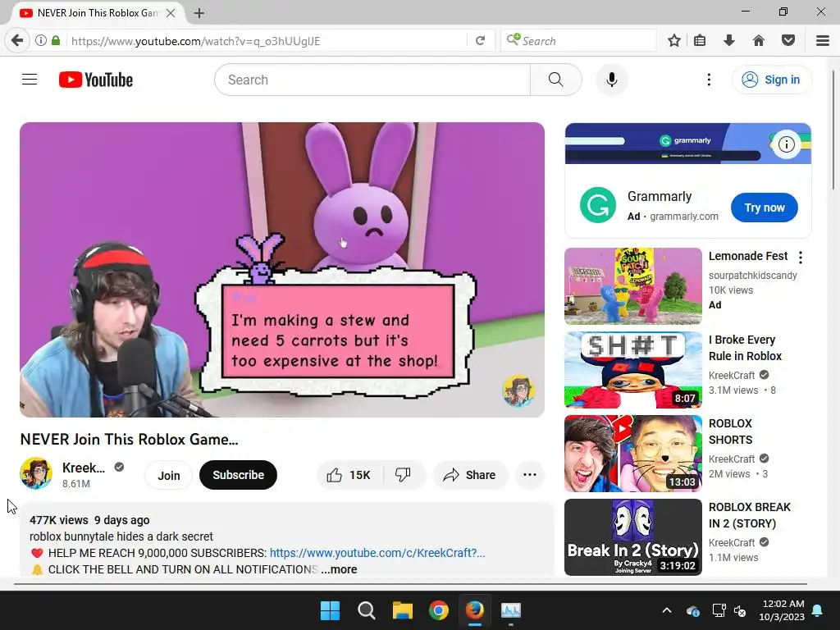840x630 pixels.
Task: Click the YouTube search magnifier button
Action: coord(555,80)
